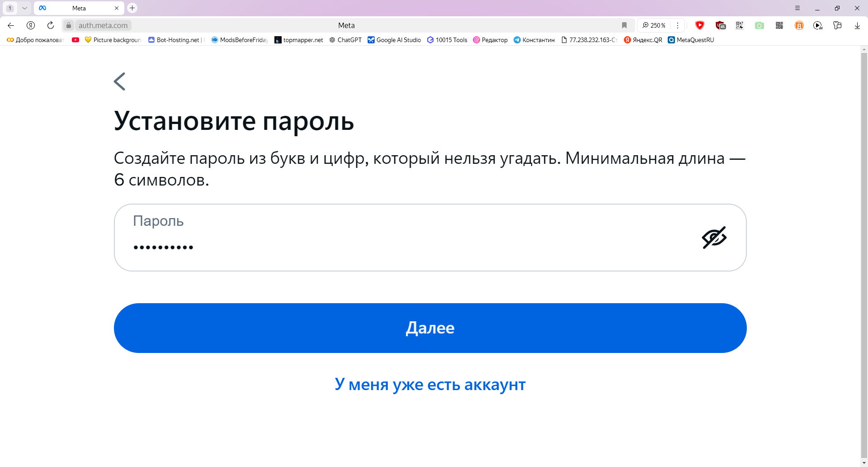The width and height of the screenshot is (868, 467).
Task: Open the QR code scanner extension
Action: pos(740,25)
